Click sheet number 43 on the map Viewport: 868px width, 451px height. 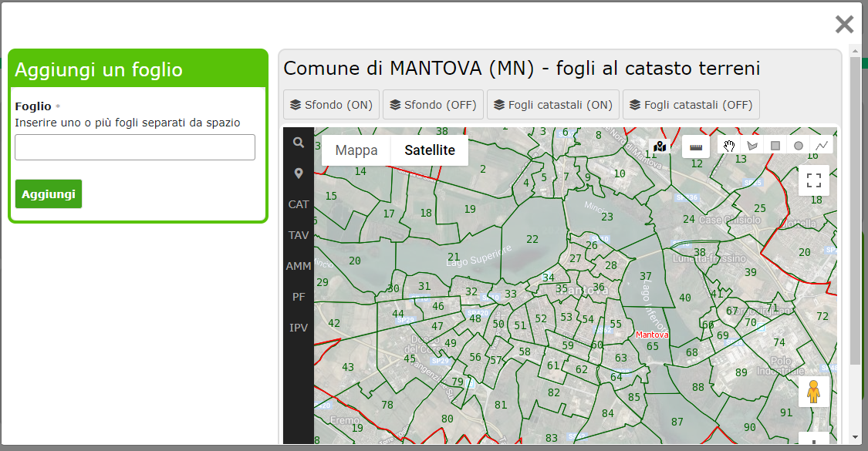tap(348, 366)
